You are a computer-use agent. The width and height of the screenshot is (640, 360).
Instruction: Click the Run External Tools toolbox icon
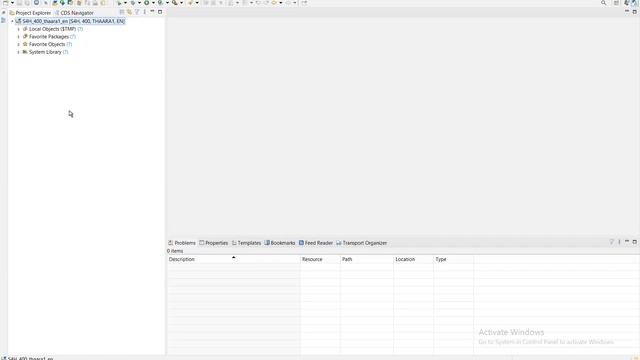(175, 3)
